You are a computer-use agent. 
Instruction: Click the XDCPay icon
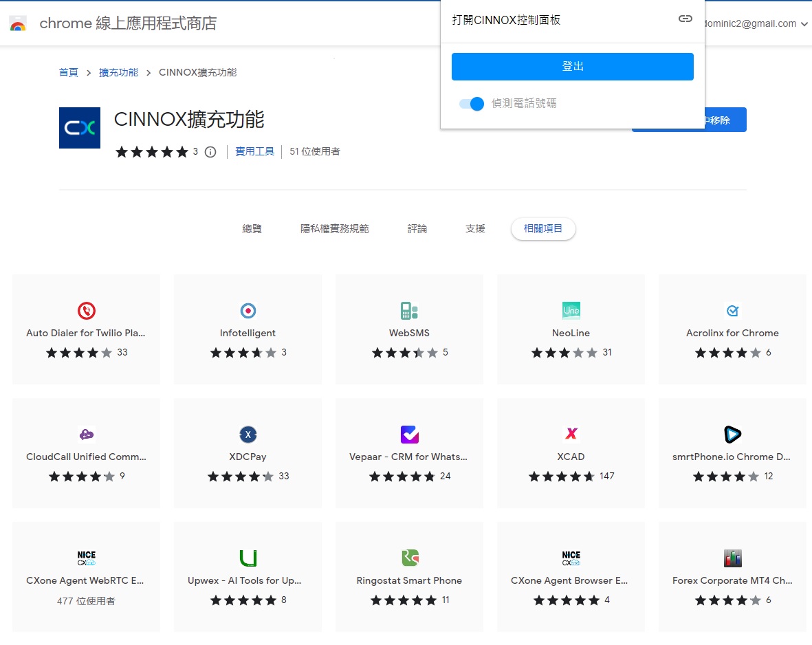click(x=248, y=435)
